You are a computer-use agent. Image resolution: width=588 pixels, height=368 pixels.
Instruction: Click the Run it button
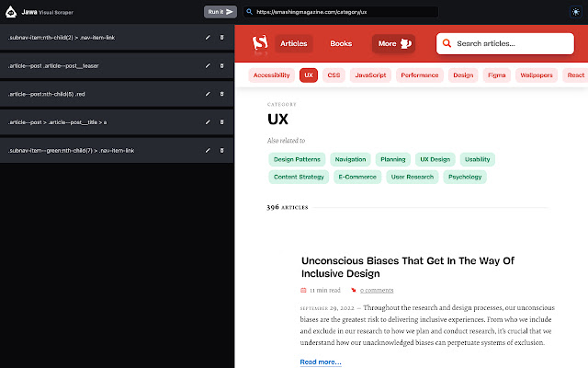coord(220,12)
